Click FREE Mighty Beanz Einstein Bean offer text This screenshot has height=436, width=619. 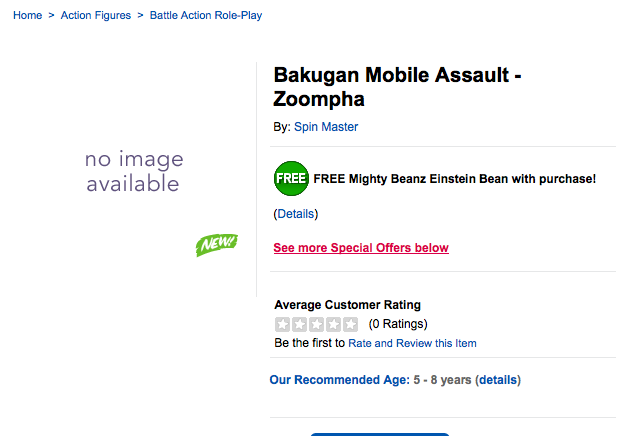click(x=454, y=179)
